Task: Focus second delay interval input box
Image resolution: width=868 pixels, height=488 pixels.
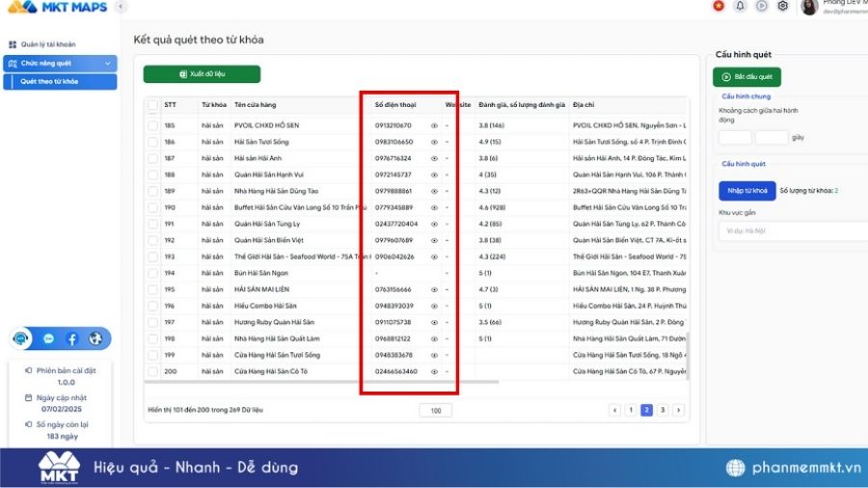Action: tap(772, 138)
